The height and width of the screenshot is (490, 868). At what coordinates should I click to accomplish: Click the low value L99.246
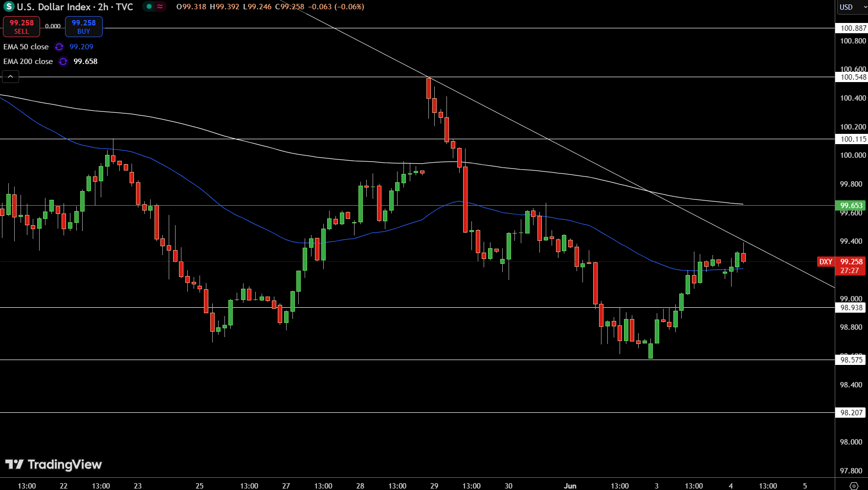(257, 7)
